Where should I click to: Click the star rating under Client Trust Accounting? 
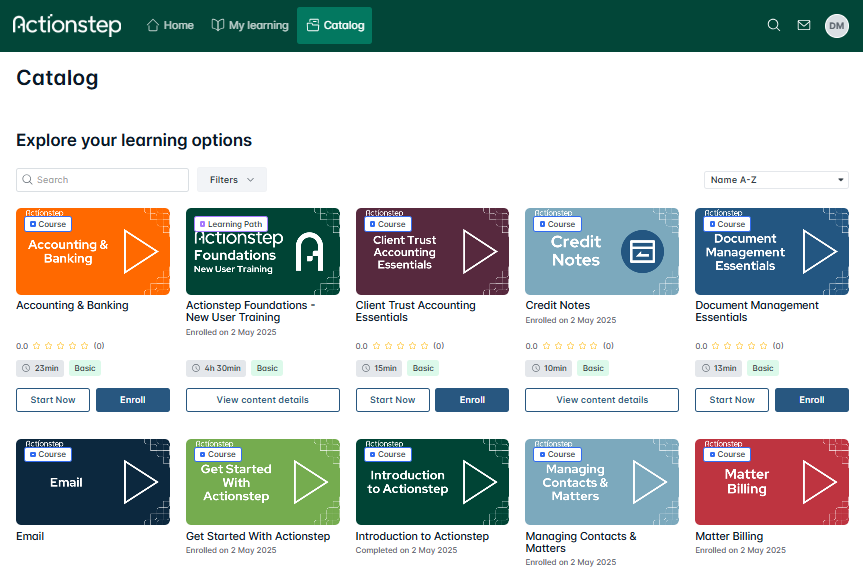coord(400,346)
